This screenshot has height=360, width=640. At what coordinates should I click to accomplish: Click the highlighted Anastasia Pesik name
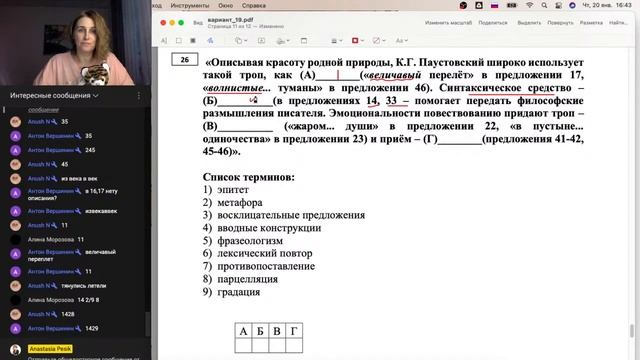coord(50,349)
